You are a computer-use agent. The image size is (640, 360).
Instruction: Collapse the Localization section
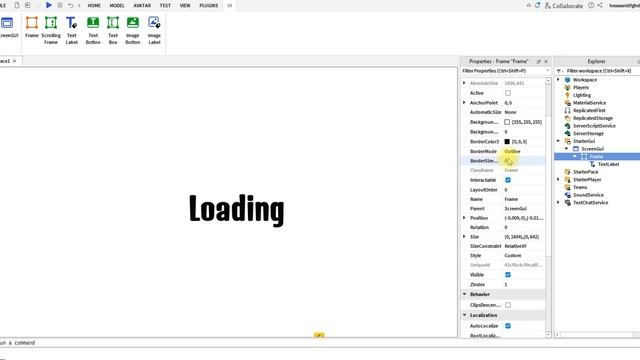click(x=464, y=315)
